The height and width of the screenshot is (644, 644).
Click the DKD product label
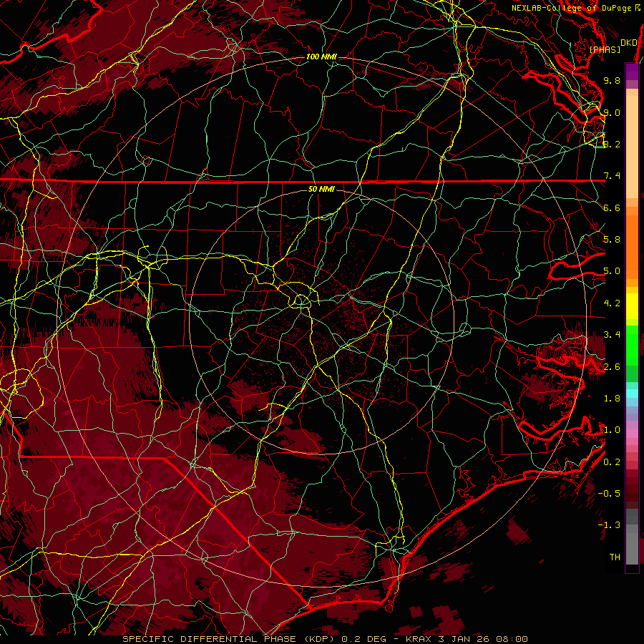coord(629,43)
